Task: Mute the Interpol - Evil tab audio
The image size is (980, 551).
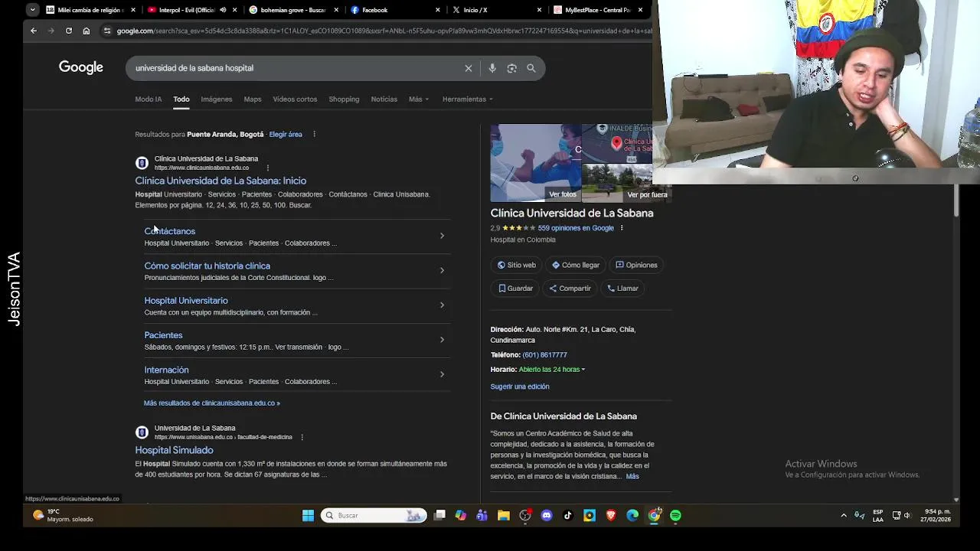Action: (223, 10)
